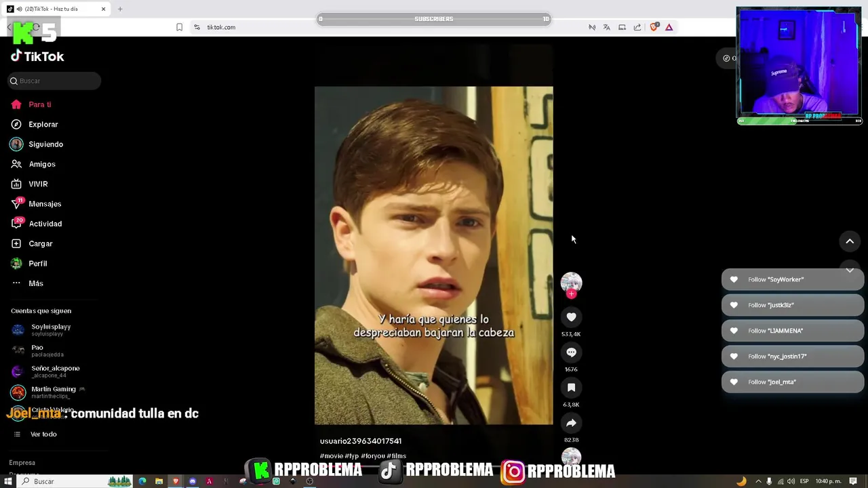Follow creator with red plus badge
Screen dimensions: 868x488
[571, 294]
